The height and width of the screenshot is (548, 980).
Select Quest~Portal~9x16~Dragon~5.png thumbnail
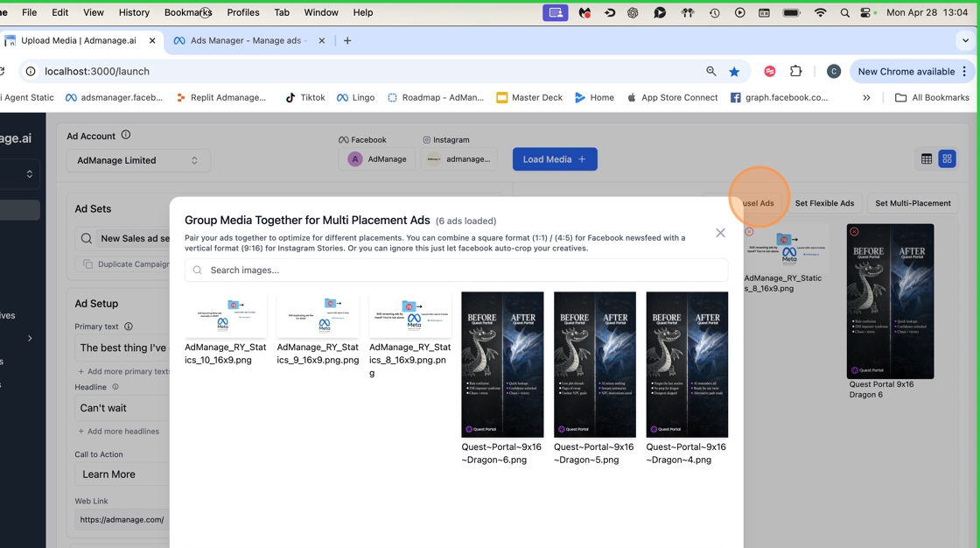click(595, 365)
